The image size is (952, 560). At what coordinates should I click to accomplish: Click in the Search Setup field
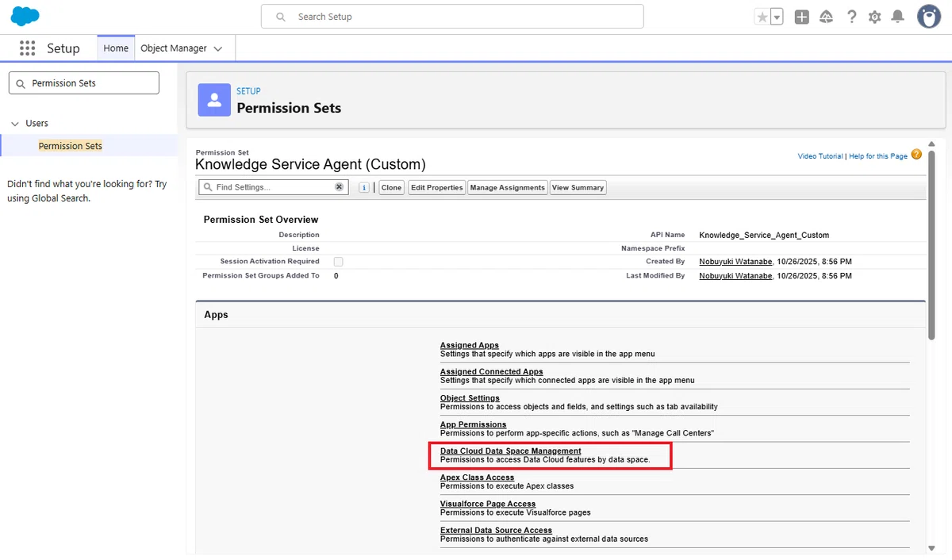pos(452,17)
